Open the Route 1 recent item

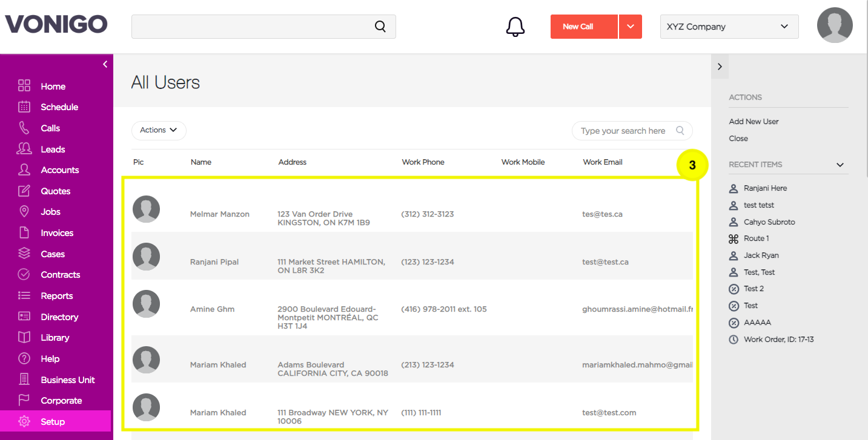click(x=757, y=238)
